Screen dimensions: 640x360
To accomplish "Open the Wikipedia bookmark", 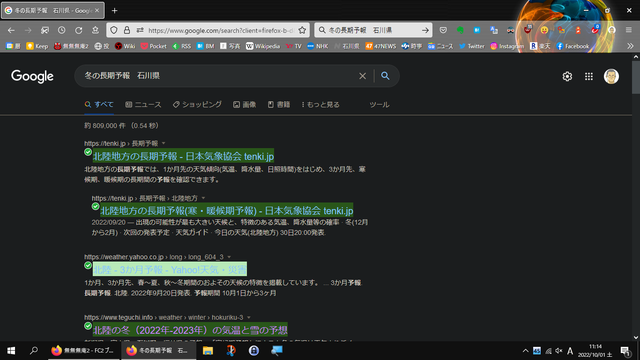I will coord(263,46).
